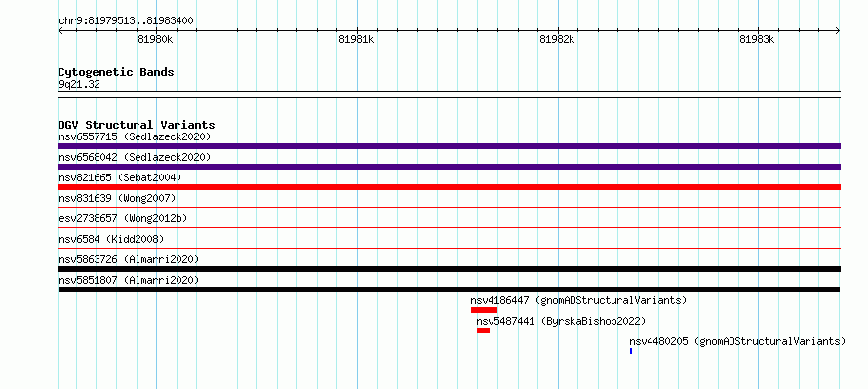Click the tiny blue mark of nsv4480205
Viewport: 868px width, 389px height.
click(x=631, y=351)
